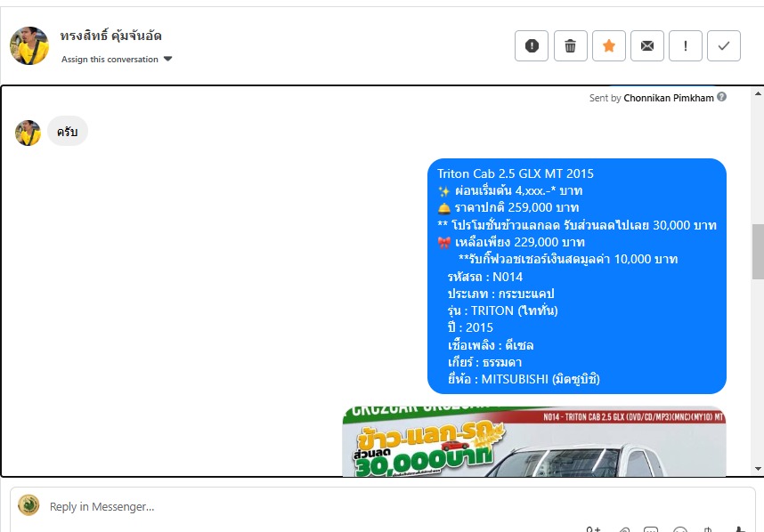Click the dropdown arrow beside Assign this conversation
Image resolution: width=764 pixels, height=532 pixels.
click(x=168, y=59)
